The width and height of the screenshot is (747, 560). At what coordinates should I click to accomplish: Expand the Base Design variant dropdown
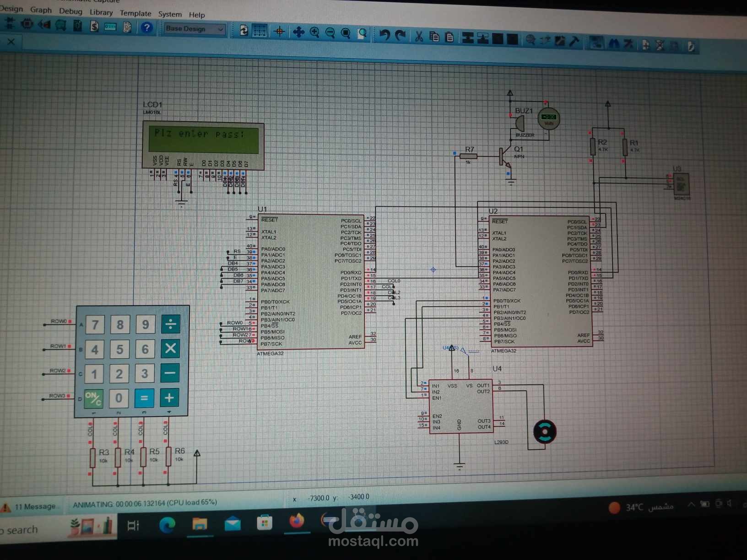[x=195, y=29]
